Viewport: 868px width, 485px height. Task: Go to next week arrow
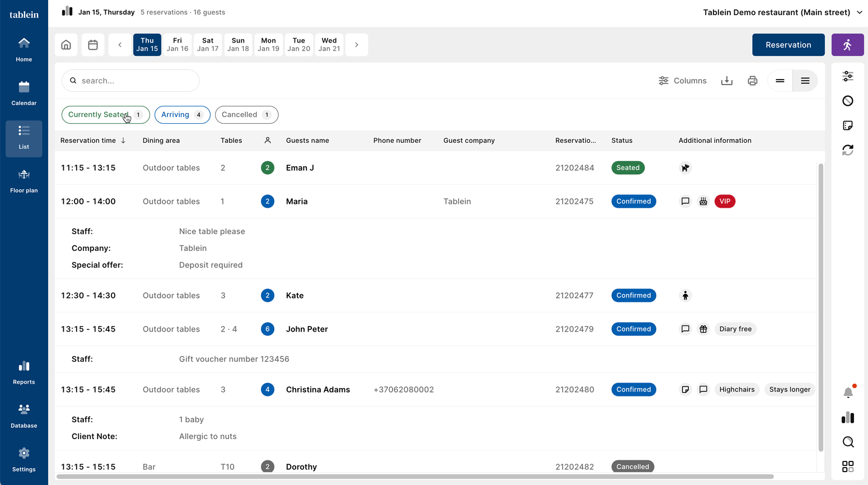357,45
